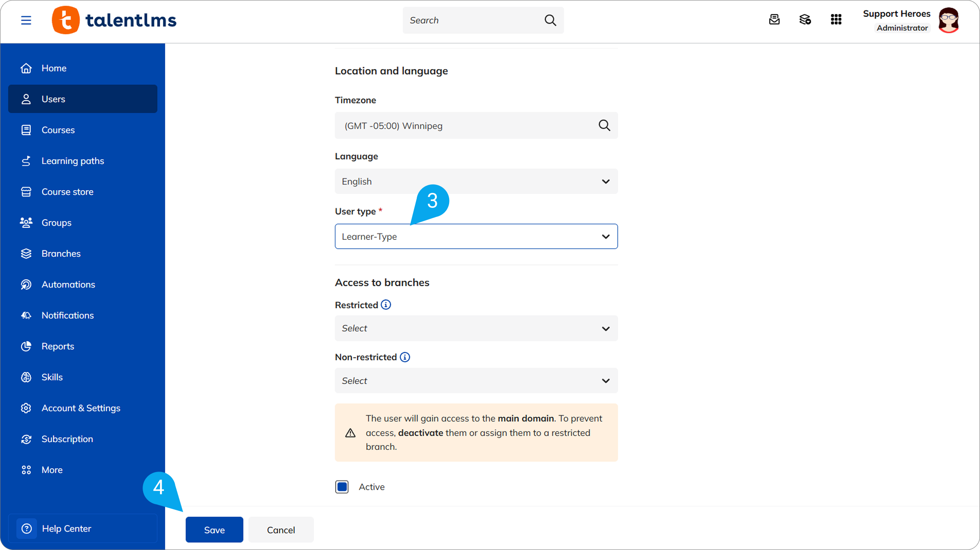980x550 pixels.
Task: Open Skills label in the sidebar
Action: (52, 377)
